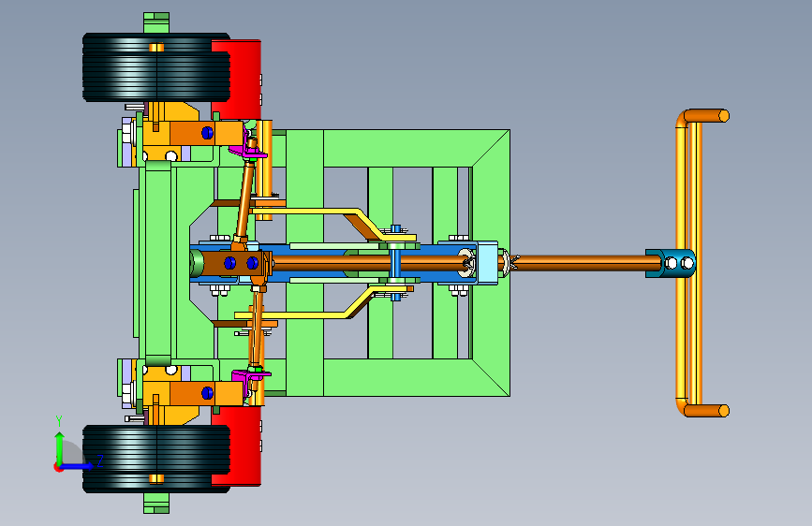This screenshot has height=526, width=812.
Task: Click the Y label on the coordinate triad
Action: pyautogui.click(x=59, y=420)
